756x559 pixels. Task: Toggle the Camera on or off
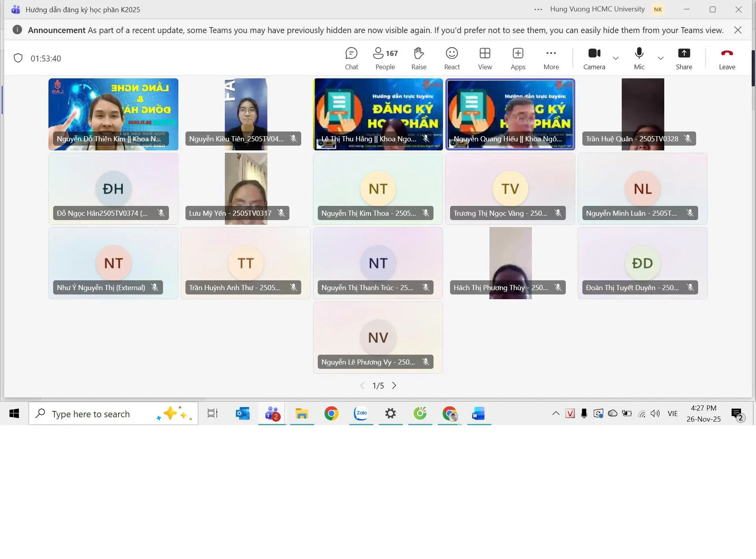pos(594,58)
